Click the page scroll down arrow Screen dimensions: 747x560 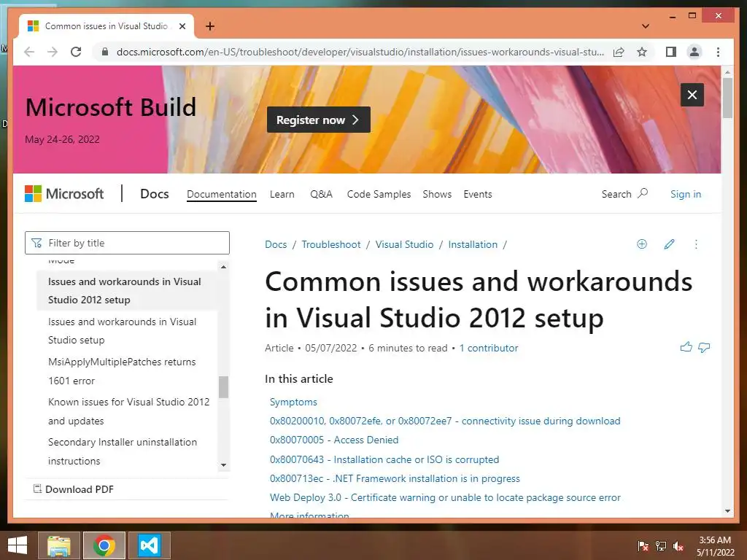[x=727, y=511]
